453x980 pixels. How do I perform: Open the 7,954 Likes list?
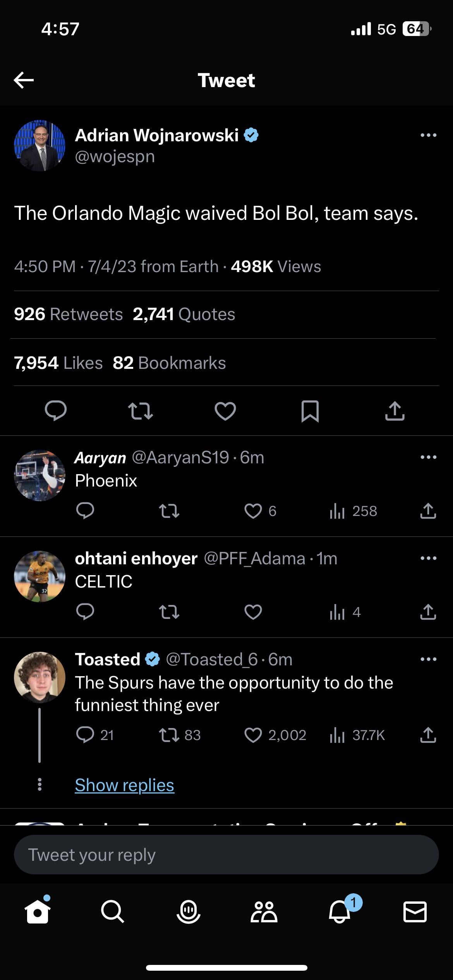click(x=58, y=363)
